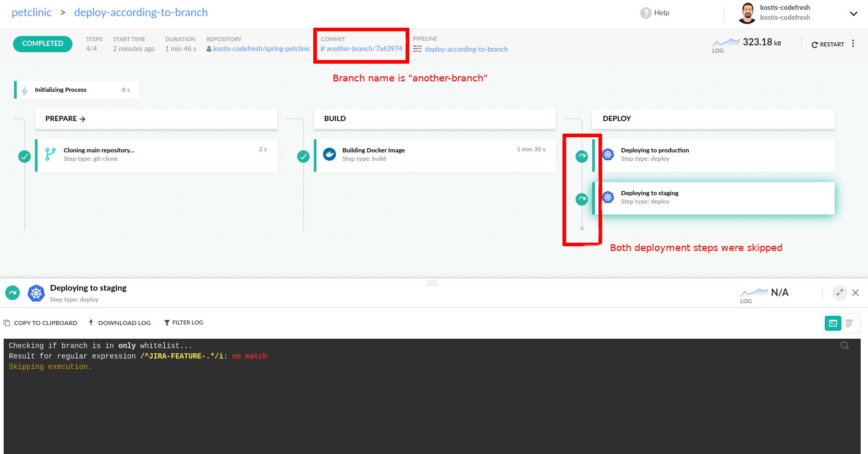Click the Help question mark icon
This screenshot has height=454, width=868.
click(645, 13)
